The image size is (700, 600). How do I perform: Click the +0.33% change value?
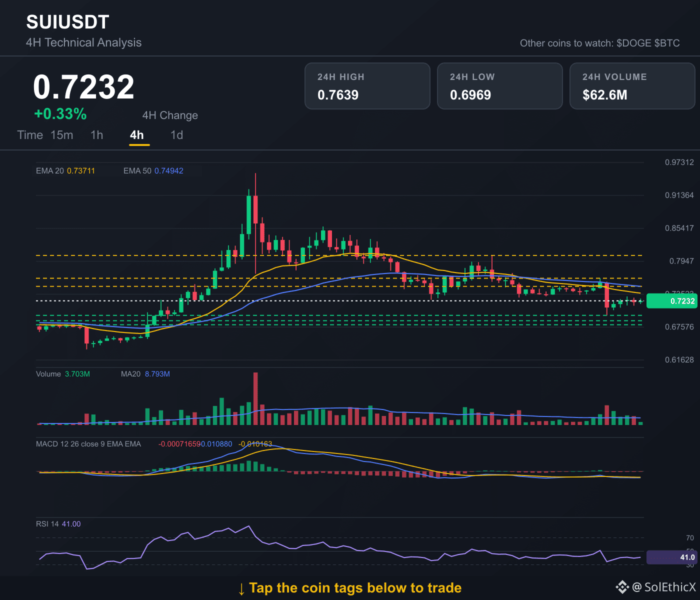coord(60,114)
